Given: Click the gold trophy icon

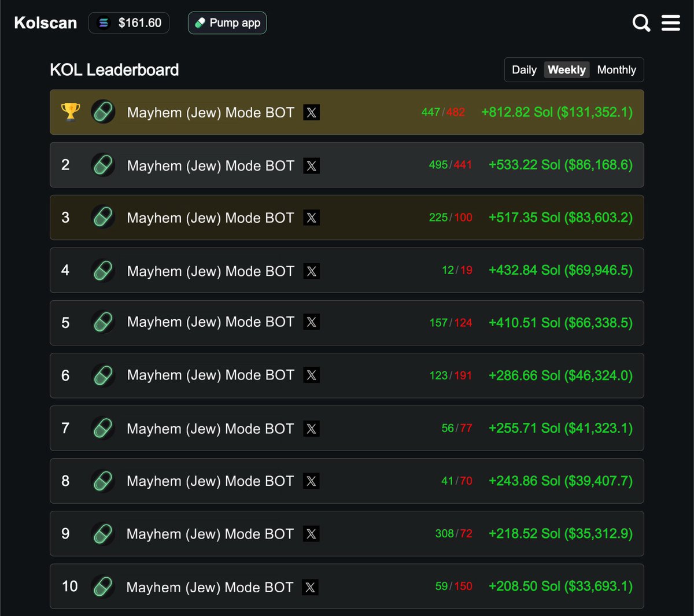Looking at the screenshot, I should pyautogui.click(x=71, y=112).
